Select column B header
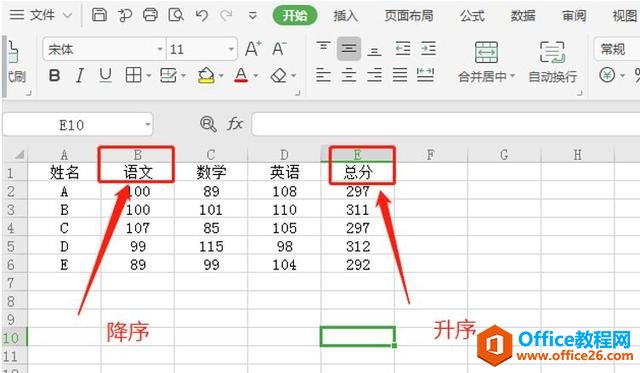Screen dimensions: 640x373 coord(138,155)
